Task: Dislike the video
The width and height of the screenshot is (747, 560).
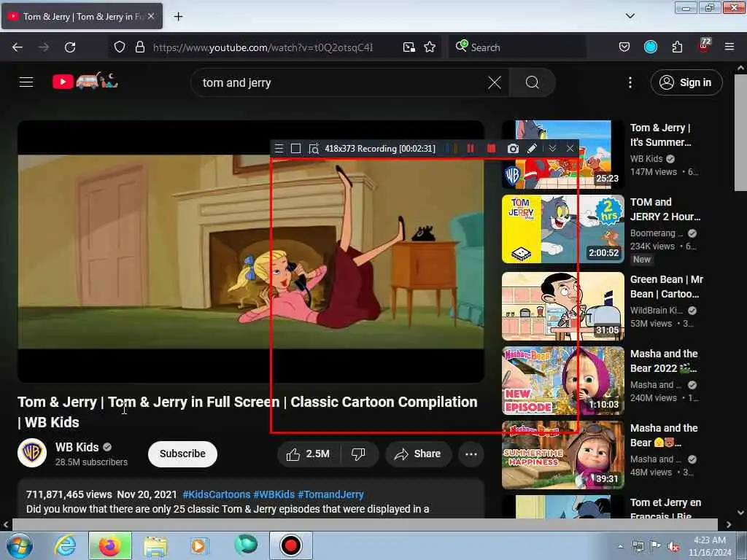Action: (x=358, y=454)
